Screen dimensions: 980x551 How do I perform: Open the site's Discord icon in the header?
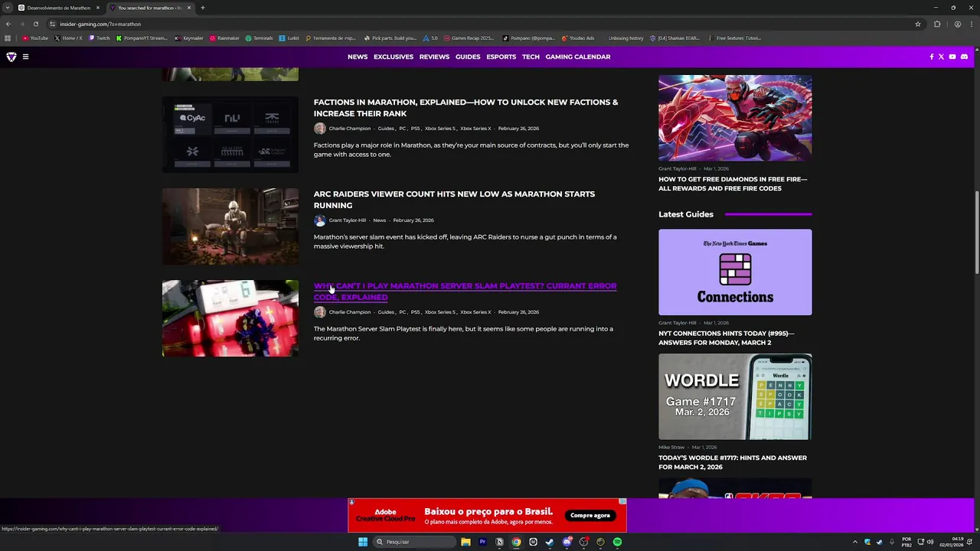coord(964,57)
